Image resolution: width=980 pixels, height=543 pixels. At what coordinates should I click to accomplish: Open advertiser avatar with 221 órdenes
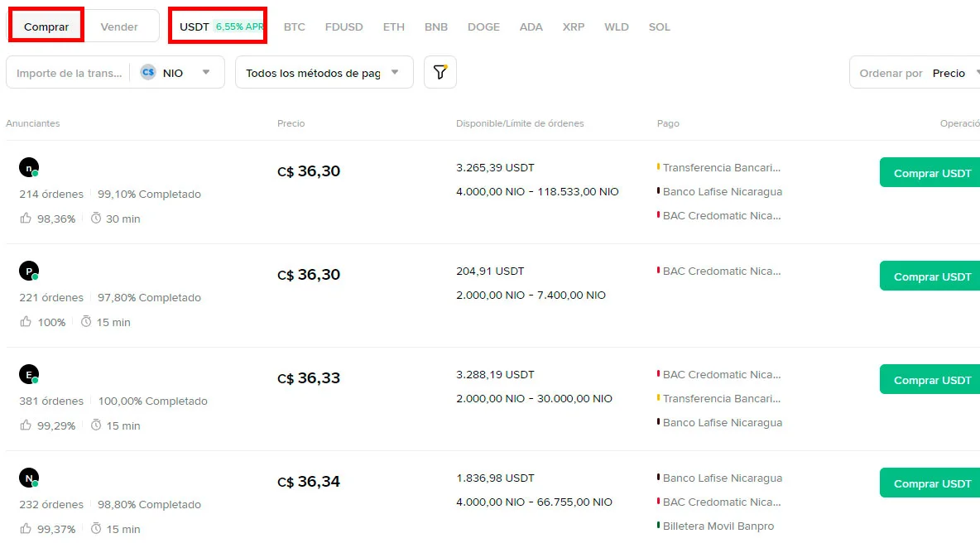click(x=29, y=271)
